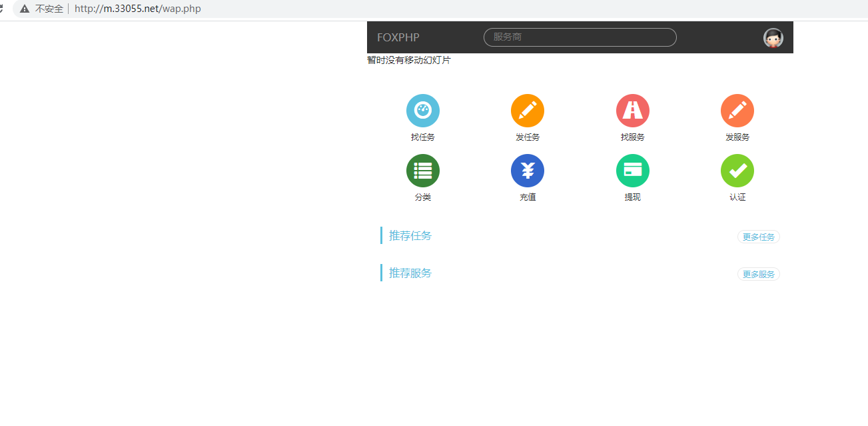The image size is (868, 426).
Task: Open the 提现 (Withdraw) card icon
Action: (x=632, y=170)
